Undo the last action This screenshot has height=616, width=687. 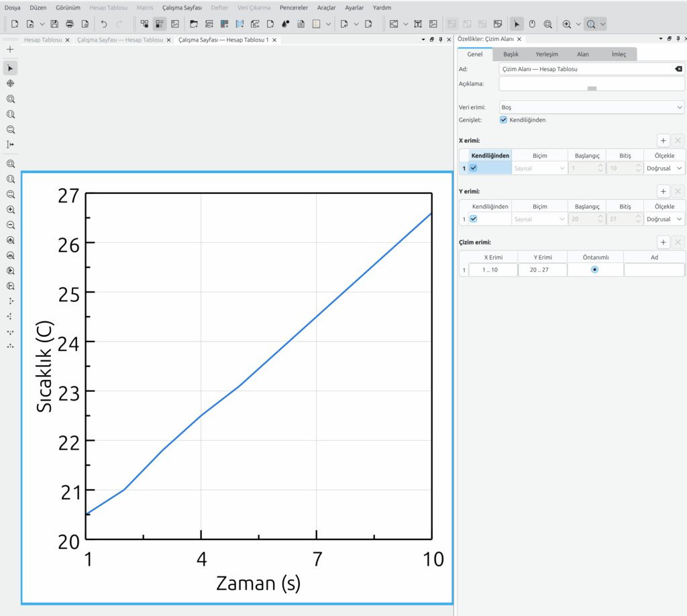104,24
